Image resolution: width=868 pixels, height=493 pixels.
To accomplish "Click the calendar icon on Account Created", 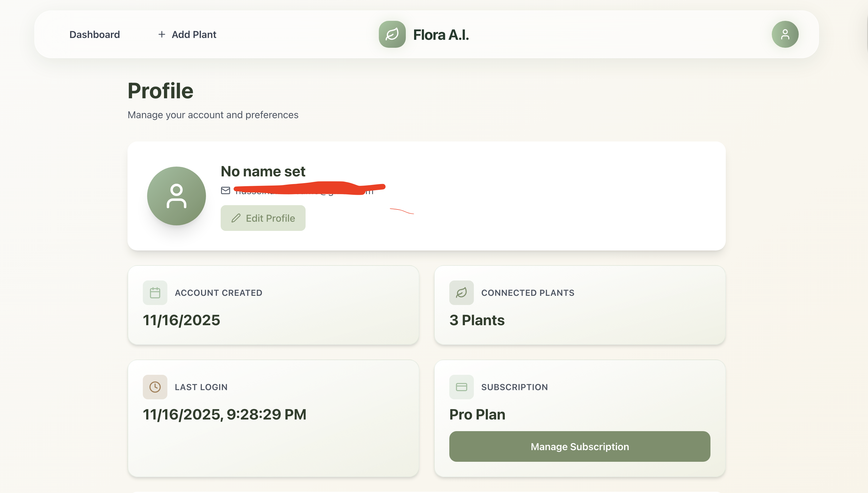I will point(155,292).
